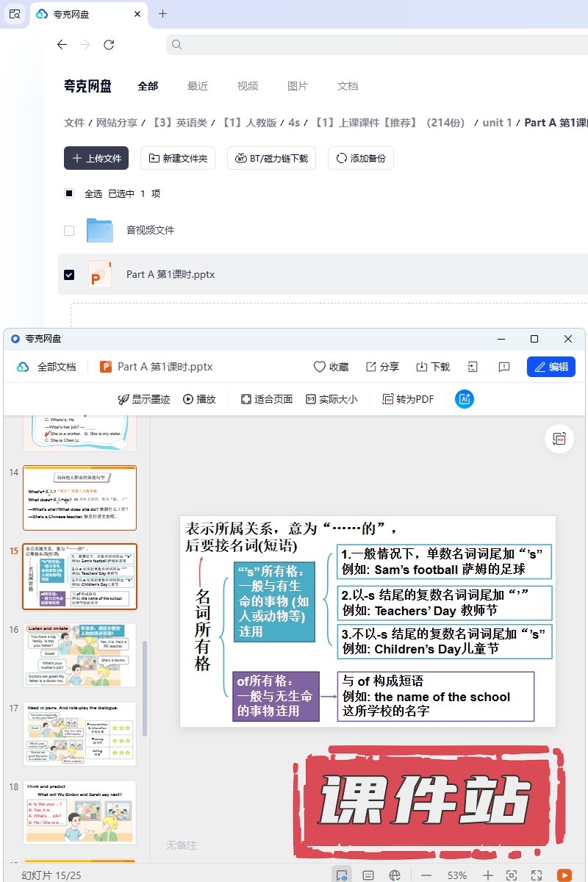Click the zoom out minus icon
Image resolution: width=588 pixels, height=882 pixels.
[x=426, y=875]
